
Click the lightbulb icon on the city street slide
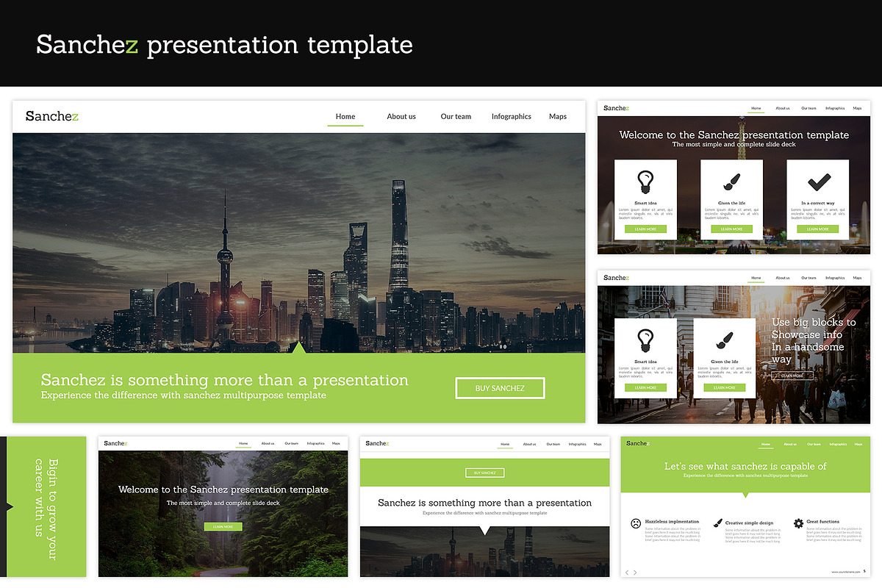pyautogui.click(x=645, y=340)
